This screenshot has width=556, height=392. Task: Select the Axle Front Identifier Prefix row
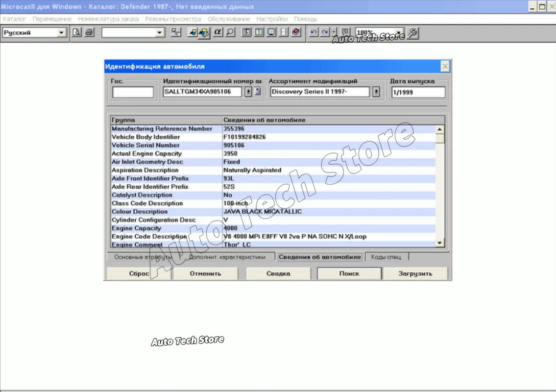tap(273, 178)
